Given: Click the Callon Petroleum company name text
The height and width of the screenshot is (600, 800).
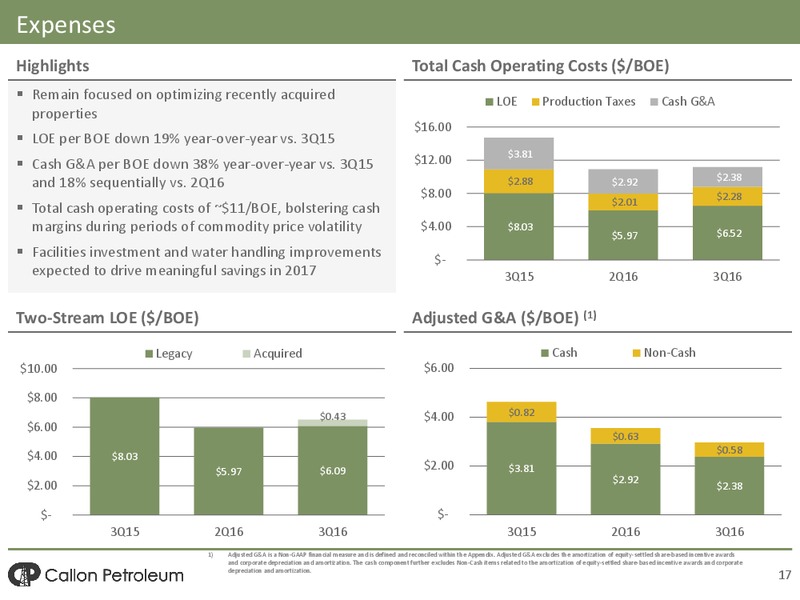Looking at the screenshot, I should [x=114, y=576].
